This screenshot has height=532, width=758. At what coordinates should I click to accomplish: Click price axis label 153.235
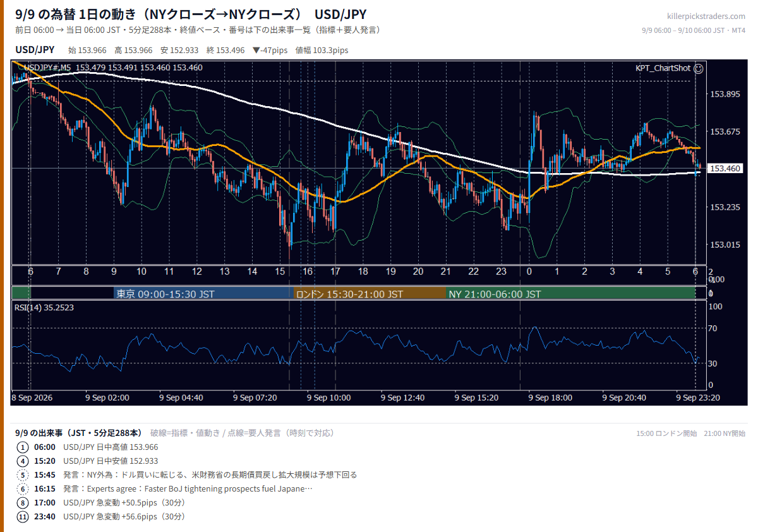pos(725,207)
